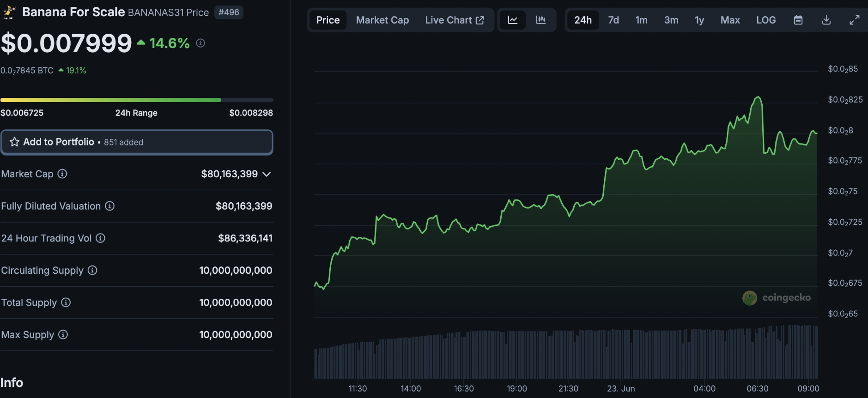This screenshot has height=398, width=868.
Task: Click the price chart peak near $0.0₂825
Action: 758,97
